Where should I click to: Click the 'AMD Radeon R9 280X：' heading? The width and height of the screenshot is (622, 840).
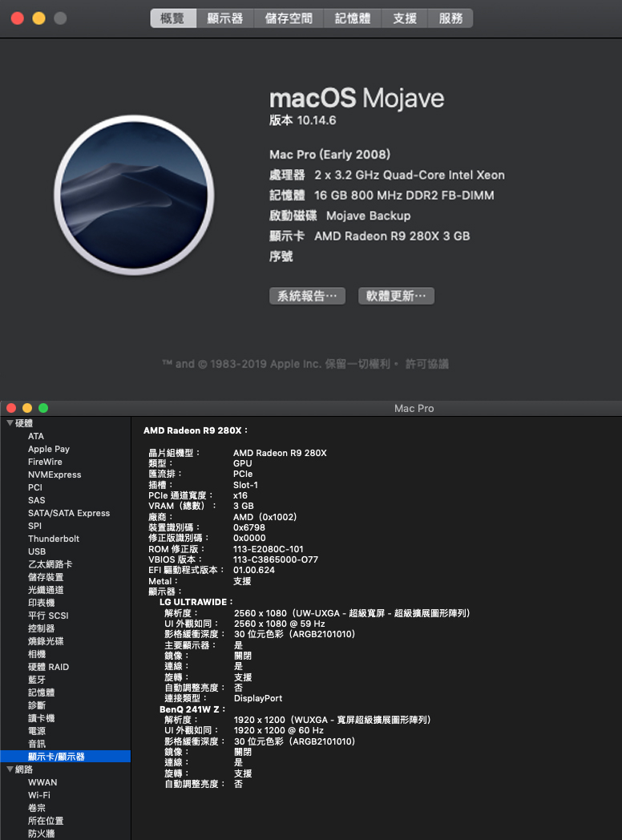[196, 430]
